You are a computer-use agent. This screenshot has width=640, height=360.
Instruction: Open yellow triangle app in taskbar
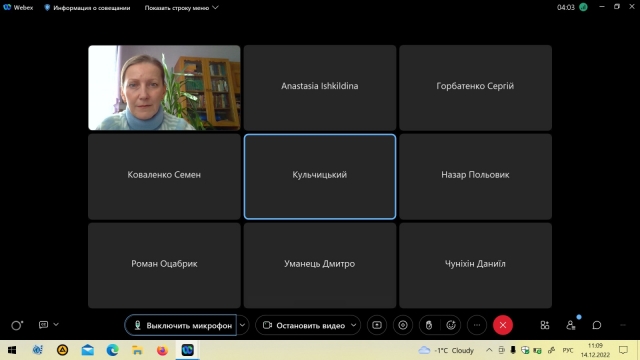tap(62, 350)
